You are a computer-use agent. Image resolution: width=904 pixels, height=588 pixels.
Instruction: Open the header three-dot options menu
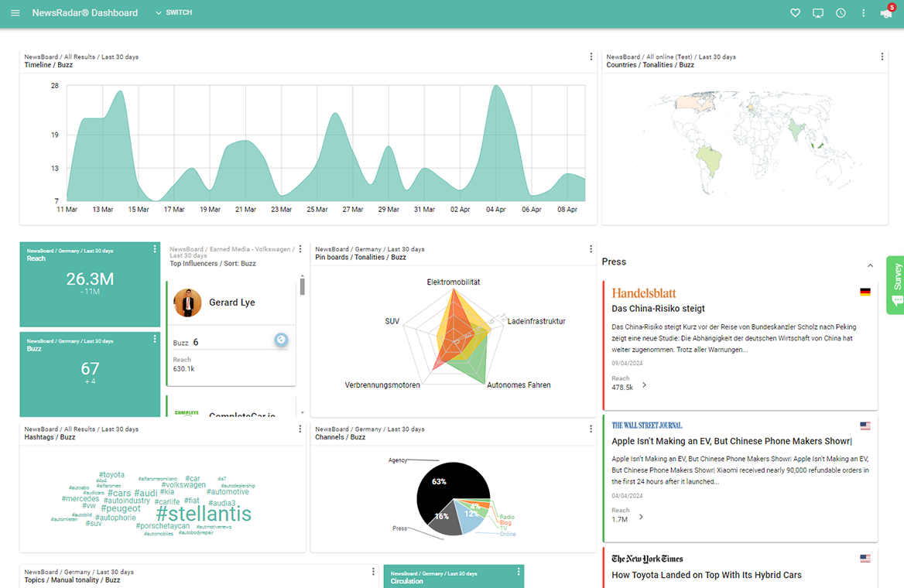[863, 13]
